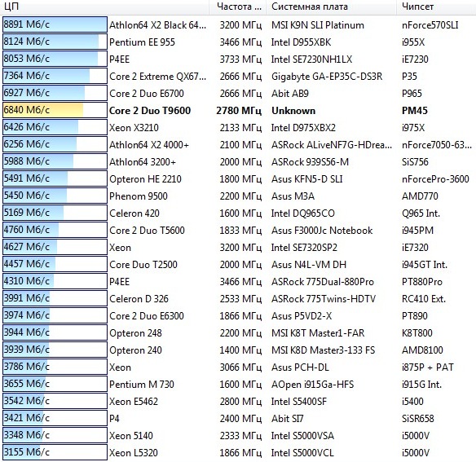The image size is (476, 462).
Task: Select the 8891 МБ/с result bar
Action: click(55, 24)
